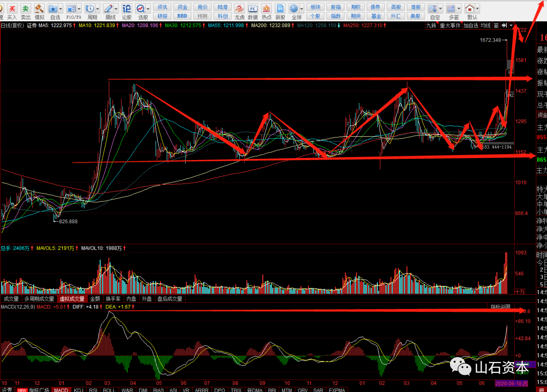Switch to 盘后成交量 tab

(x=170, y=299)
